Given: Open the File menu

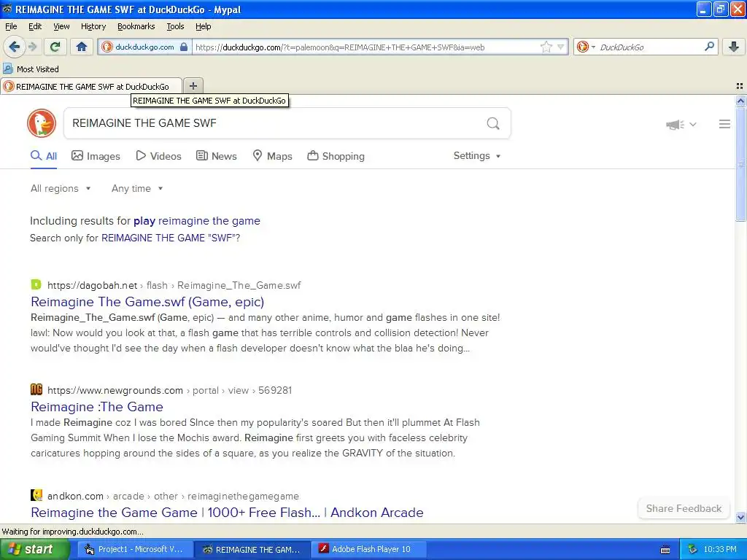Looking at the screenshot, I should [11, 26].
